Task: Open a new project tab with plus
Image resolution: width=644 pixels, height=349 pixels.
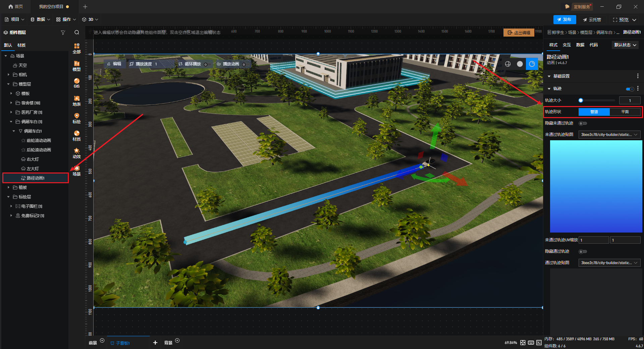Action: pos(85,7)
